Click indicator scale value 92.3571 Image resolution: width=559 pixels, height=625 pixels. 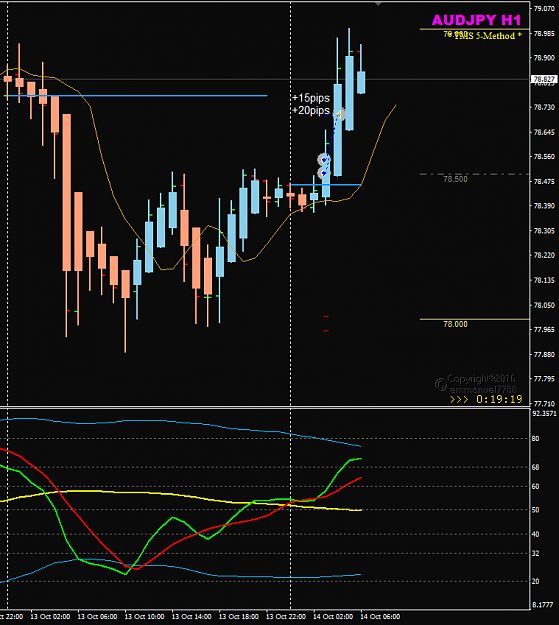pyautogui.click(x=544, y=413)
